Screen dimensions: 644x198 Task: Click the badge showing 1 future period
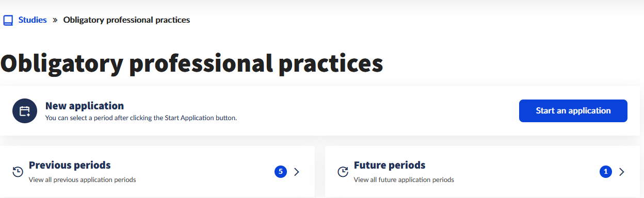(606, 172)
